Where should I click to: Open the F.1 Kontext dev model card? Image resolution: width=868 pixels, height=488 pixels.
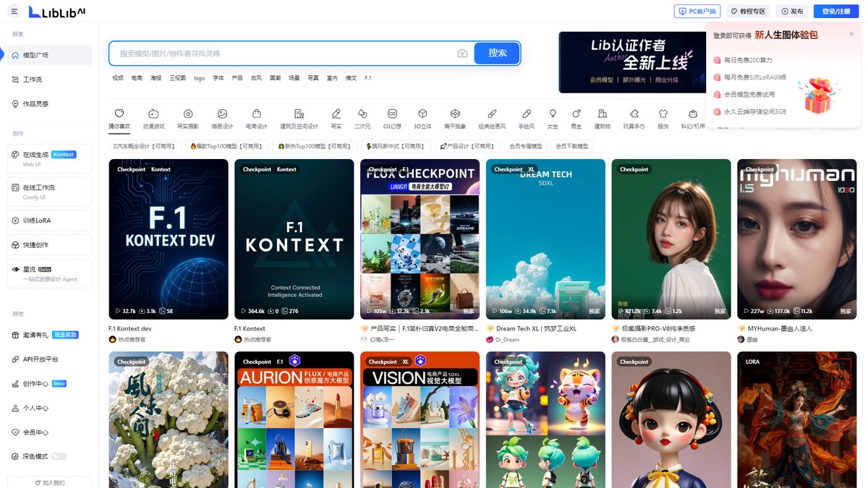pyautogui.click(x=168, y=239)
